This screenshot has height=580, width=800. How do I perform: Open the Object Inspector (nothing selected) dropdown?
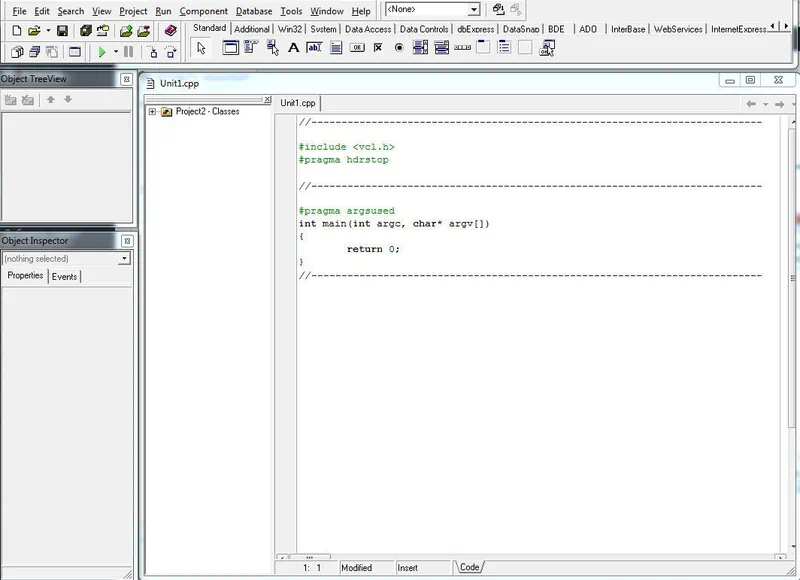point(124,259)
